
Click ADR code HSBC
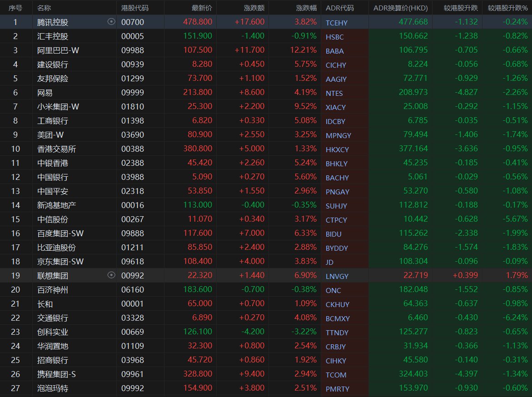[x=334, y=37]
